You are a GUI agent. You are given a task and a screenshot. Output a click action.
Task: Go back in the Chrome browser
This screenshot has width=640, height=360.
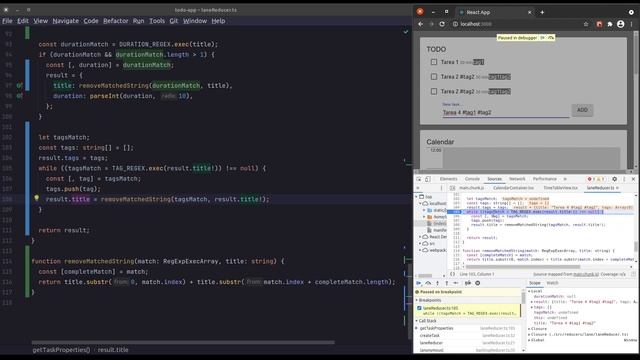coord(420,24)
